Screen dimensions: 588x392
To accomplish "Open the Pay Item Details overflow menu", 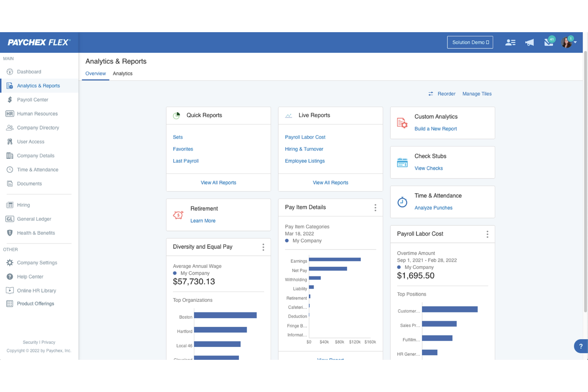I will (x=375, y=207).
